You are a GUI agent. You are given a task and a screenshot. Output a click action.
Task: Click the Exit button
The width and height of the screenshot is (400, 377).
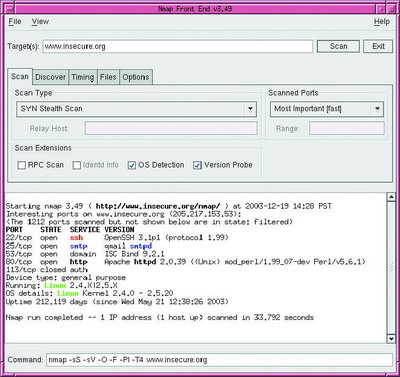378,46
